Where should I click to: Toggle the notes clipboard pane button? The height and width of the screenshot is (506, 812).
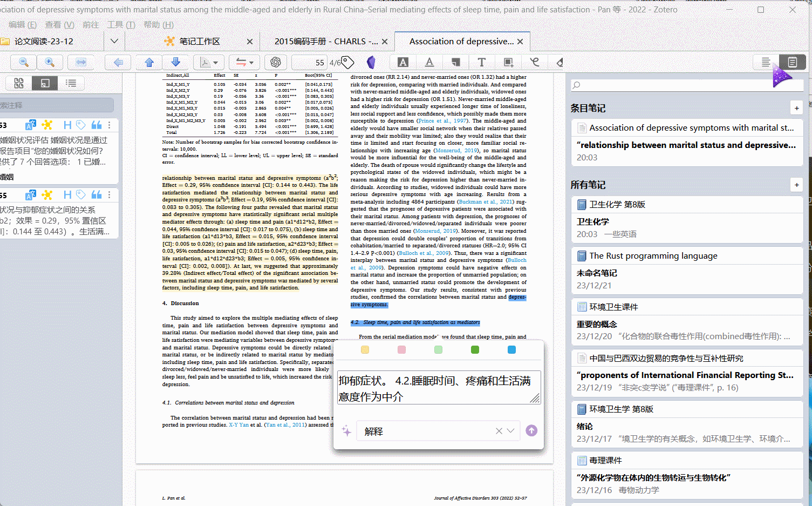coord(792,62)
